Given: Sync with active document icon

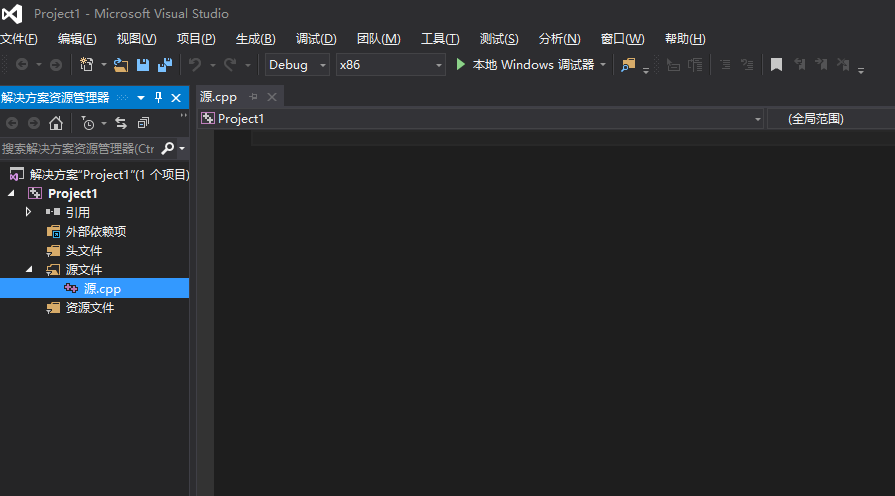Looking at the screenshot, I should [121, 123].
